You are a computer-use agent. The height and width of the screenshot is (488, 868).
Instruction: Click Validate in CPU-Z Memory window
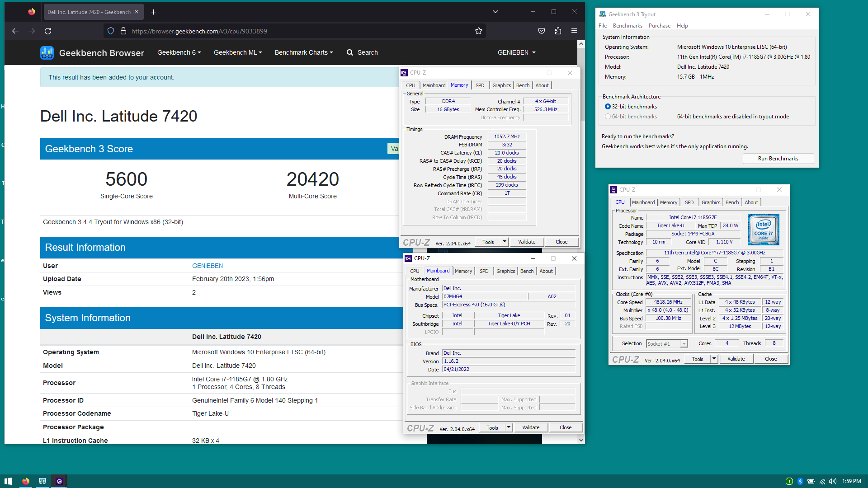point(527,242)
